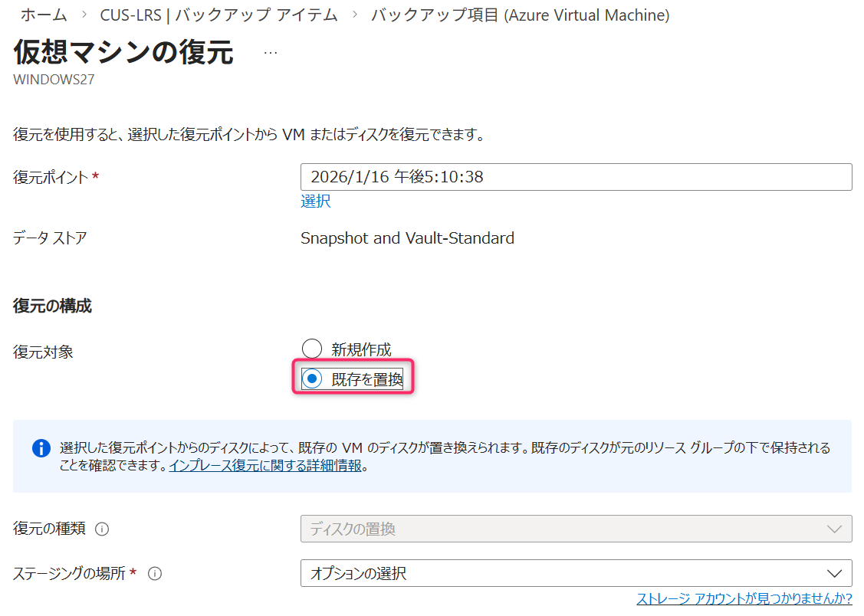Open インプレース復元に関する詳細情報 link
This screenshot has height=616, width=864.
265,465
